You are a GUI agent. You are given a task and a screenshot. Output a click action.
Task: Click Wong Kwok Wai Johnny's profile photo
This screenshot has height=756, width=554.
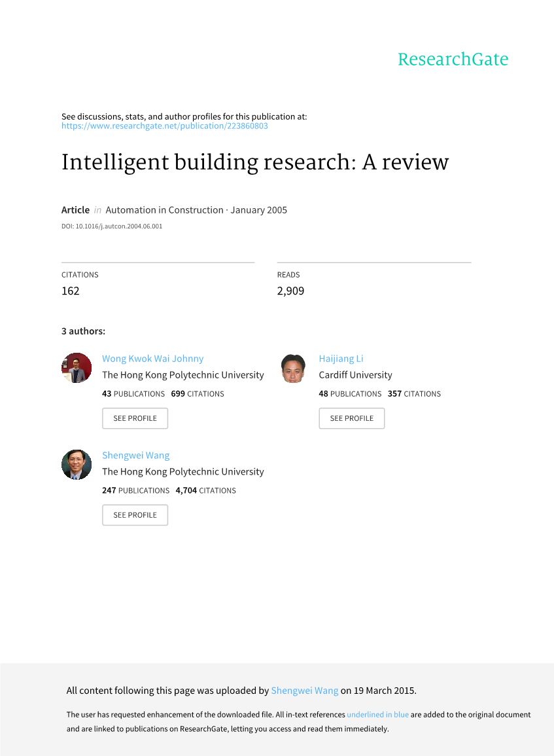click(x=77, y=368)
